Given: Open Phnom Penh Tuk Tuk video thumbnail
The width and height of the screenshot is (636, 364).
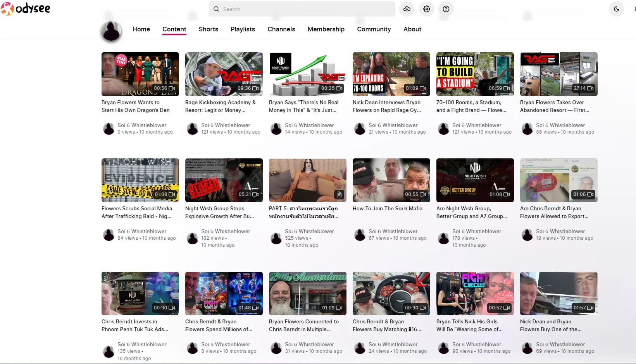Looking at the screenshot, I should (140, 294).
